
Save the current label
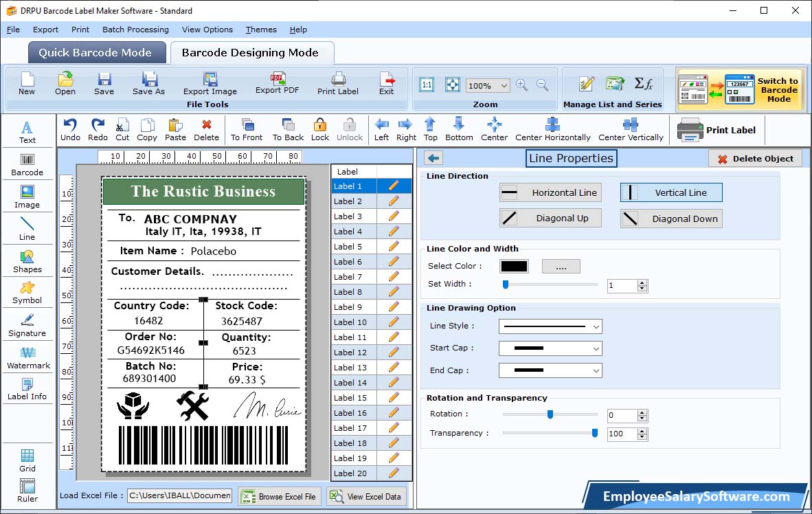click(x=104, y=83)
